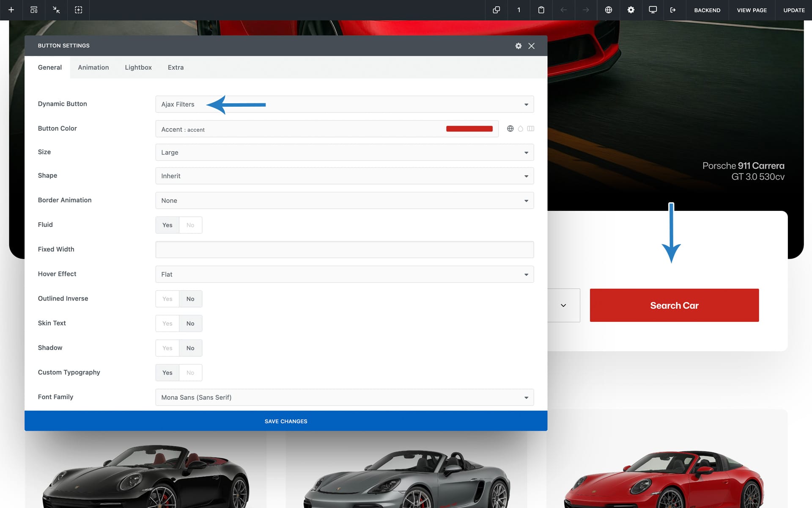Click the red accent color swatch
The height and width of the screenshot is (508, 812).
click(469, 129)
